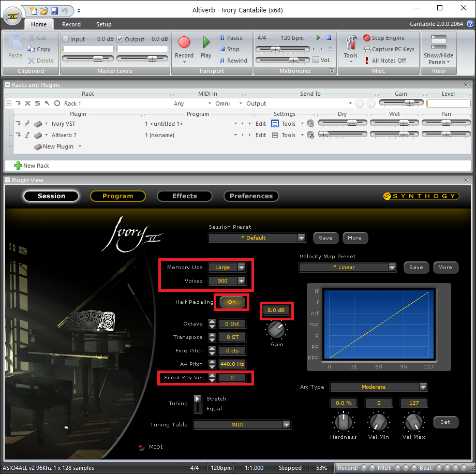Toggle Altiverb 7 plugin editor window icon
The image size is (476, 474).
pos(275,135)
